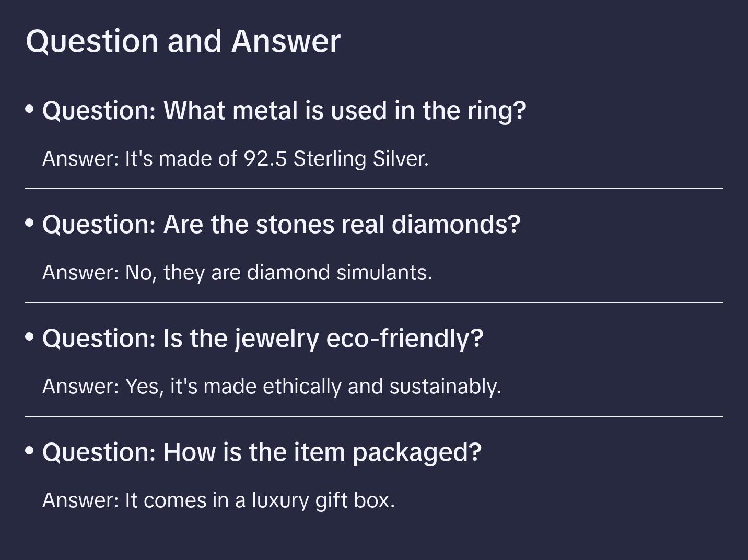Click the divider line below the sustainably answer
748x560 pixels.
[374, 416]
